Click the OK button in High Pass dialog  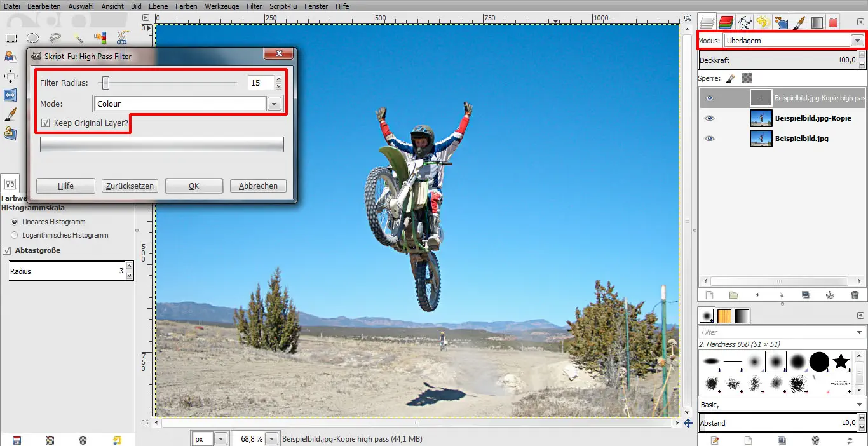pyautogui.click(x=194, y=186)
